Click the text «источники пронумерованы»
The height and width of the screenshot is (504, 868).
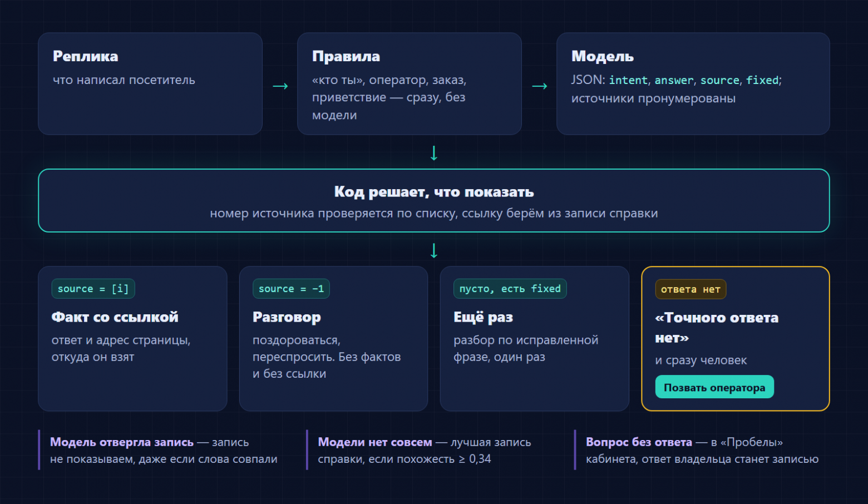click(653, 98)
